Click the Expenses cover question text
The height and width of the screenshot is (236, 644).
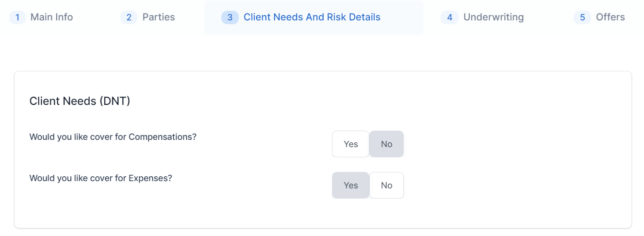(101, 178)
